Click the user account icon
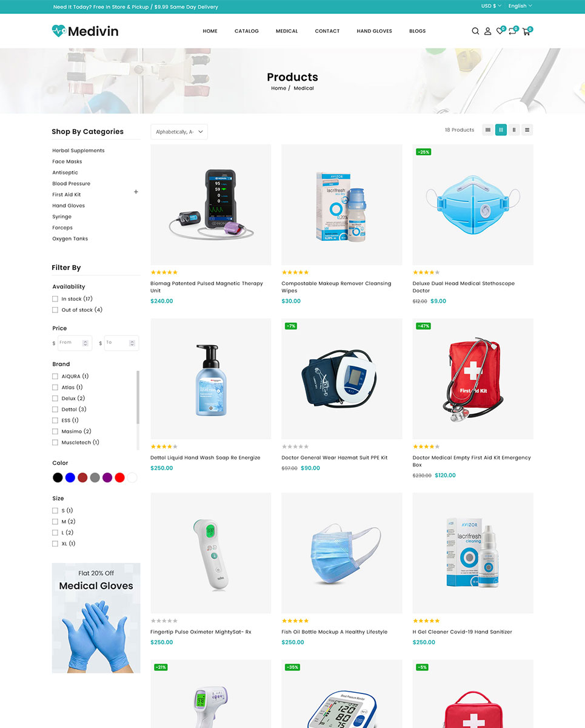Viewport: 585px width, 728px height. click(487, 31)
